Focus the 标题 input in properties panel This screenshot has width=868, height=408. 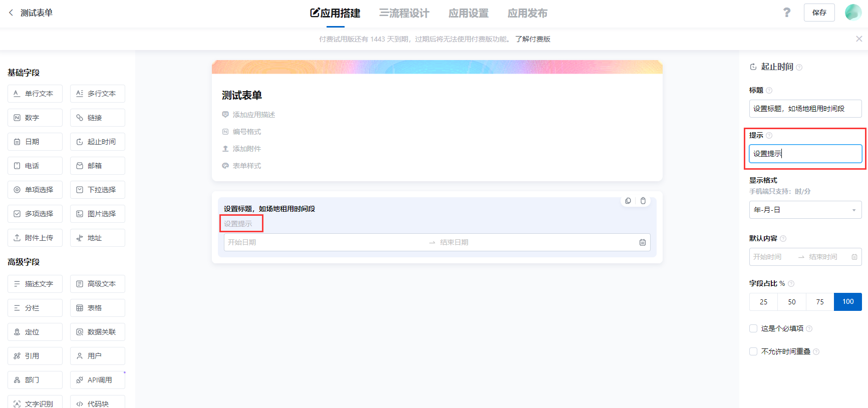click(805, 109)
